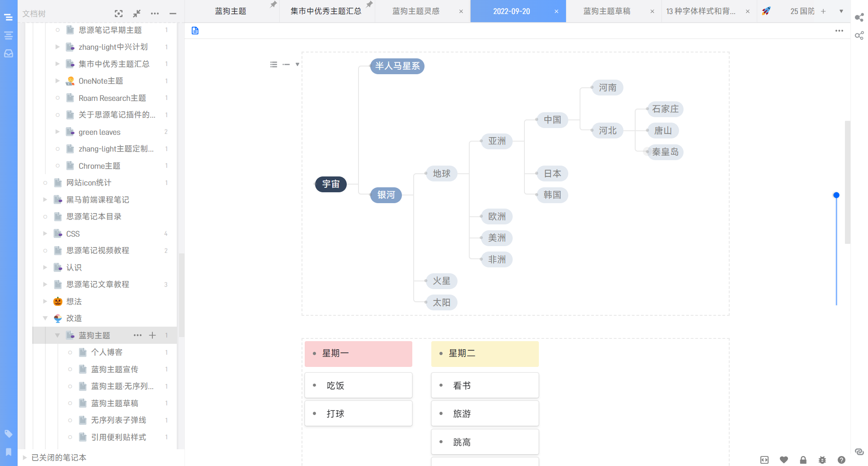The image size is (868, 466).
Task: Open the bookmarks panel in left dock
Action: (x=8, y=452)
